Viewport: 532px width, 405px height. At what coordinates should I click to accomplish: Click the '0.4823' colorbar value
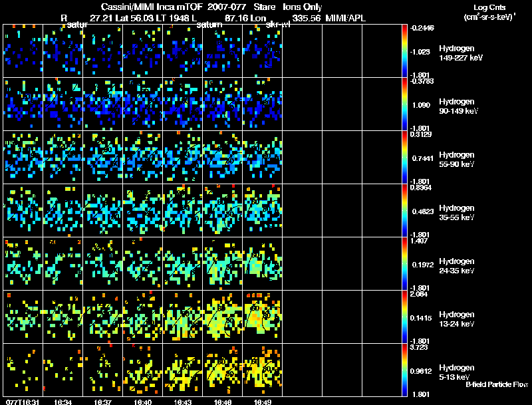click(423, 211)
